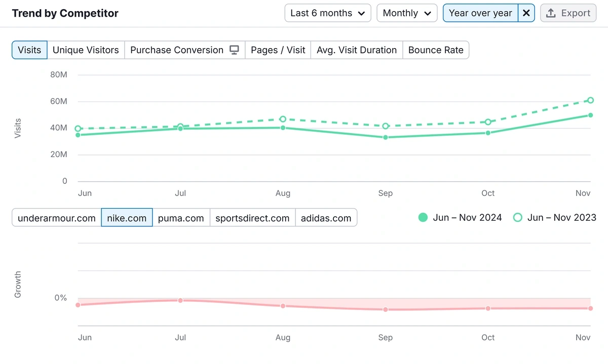Choose underarmour.com competitor

pyautogui.click(x=57, y=218)
